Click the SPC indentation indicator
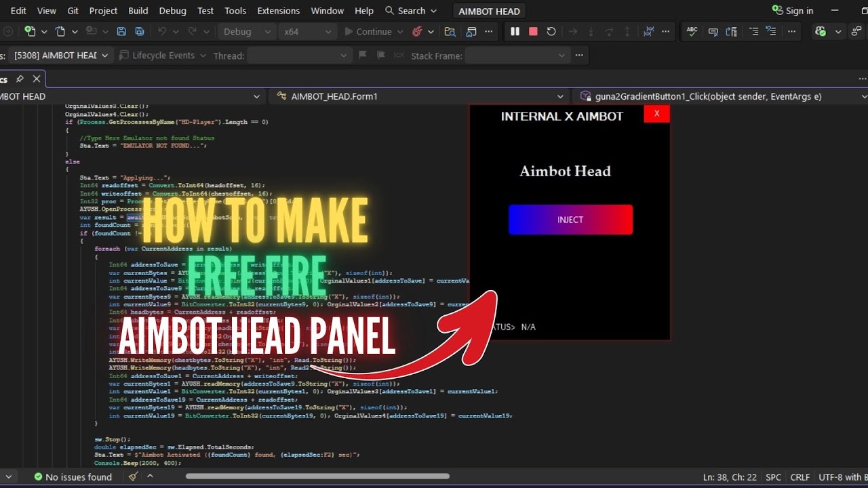 [774, 477]
